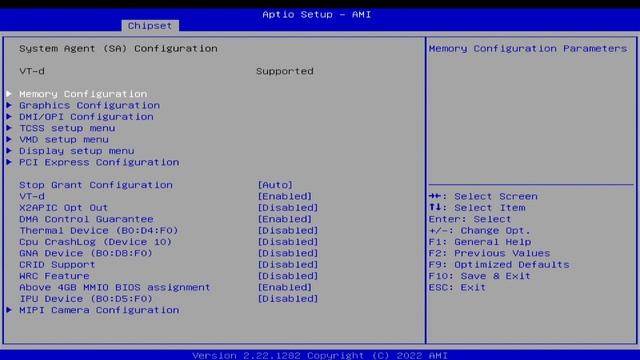The image size is (640, 360).
Task: Select Thermal Device (B0:D4:F0) label
Action: [x=99, y=231]
